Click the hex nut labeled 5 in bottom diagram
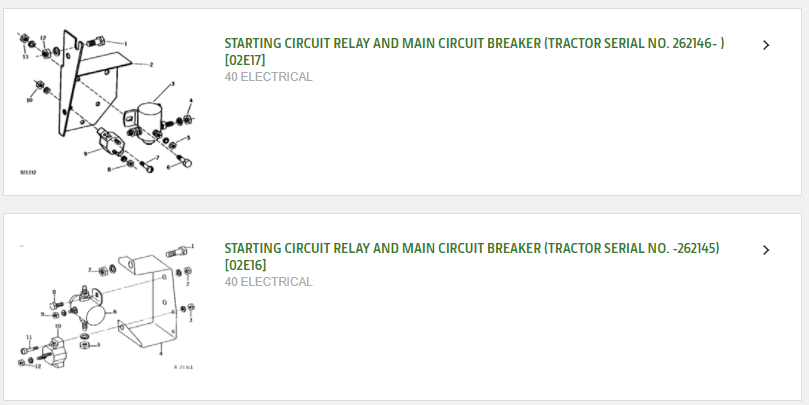The image size is (809, 405). (x=85, y=345)
